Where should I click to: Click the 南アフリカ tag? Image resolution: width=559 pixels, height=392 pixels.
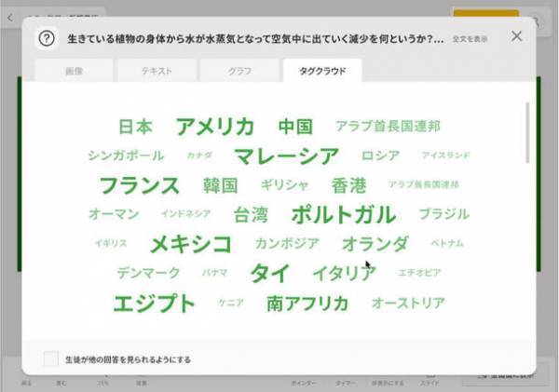coord(307,304)
